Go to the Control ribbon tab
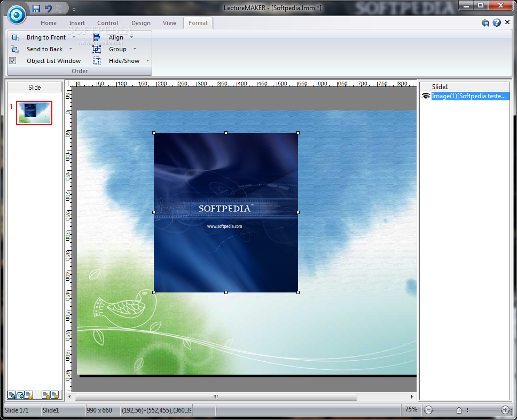 (x=107, y=23)
